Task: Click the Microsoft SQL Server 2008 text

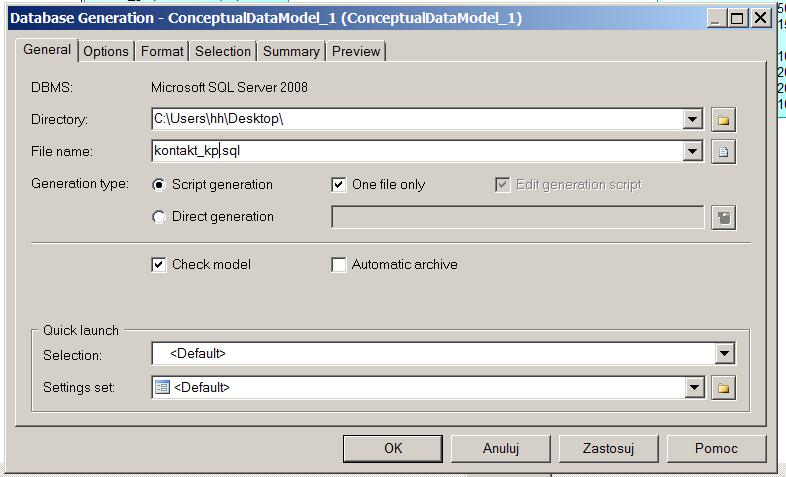Action: [x=230, y=88]
